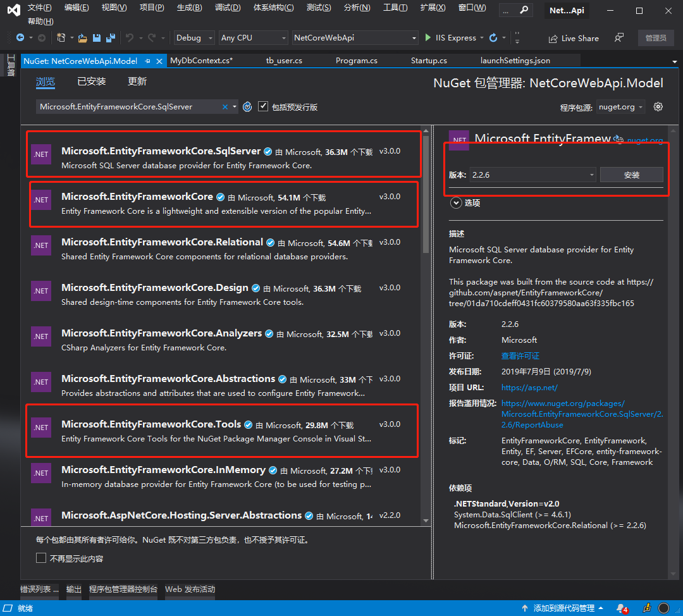Open the Any CPU platform dropdown
The image size is (683, 616).
(x=253, y=38)
